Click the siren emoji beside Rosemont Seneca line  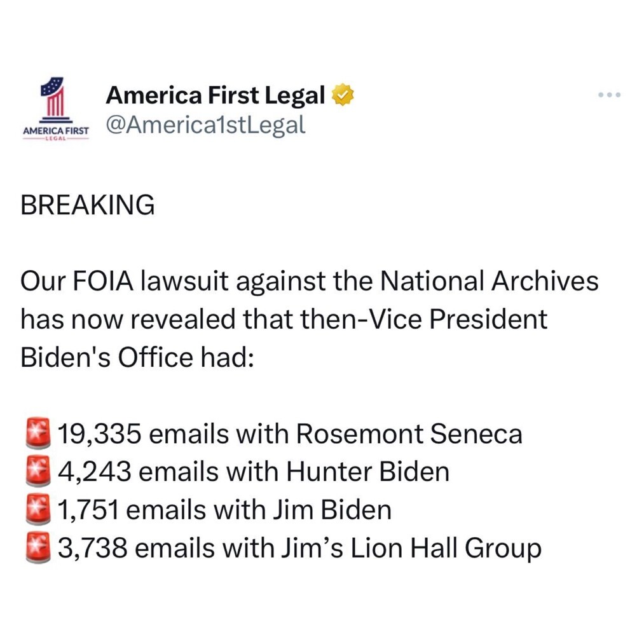[38, 434]
